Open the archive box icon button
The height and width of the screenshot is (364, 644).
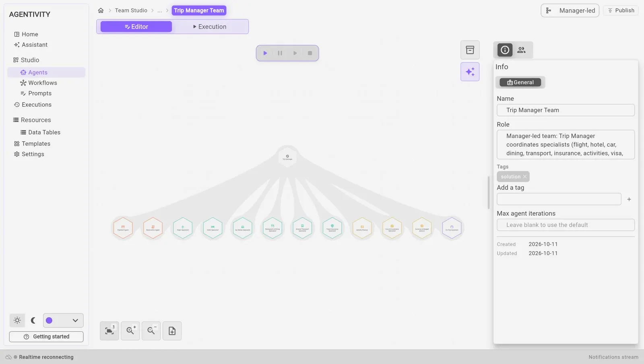tap(470, 50)
